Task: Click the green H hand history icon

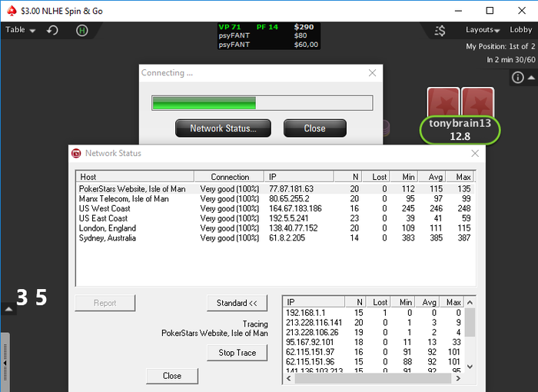Action: pyautogui.click(x=82, y=31)
